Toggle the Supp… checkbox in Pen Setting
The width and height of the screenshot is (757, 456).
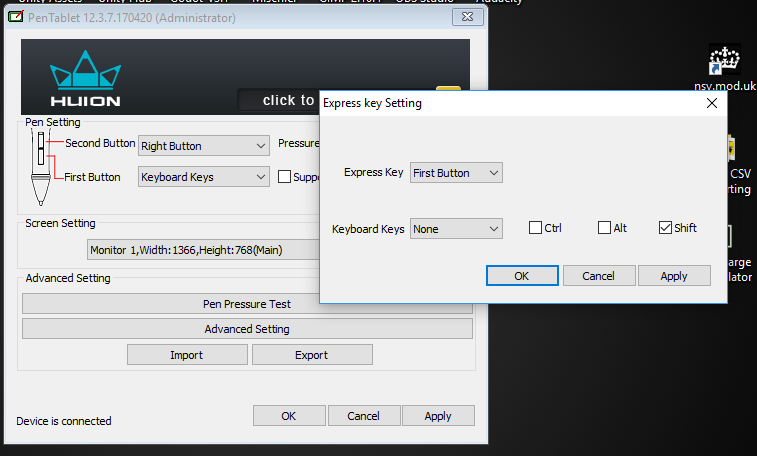(284, 177)
